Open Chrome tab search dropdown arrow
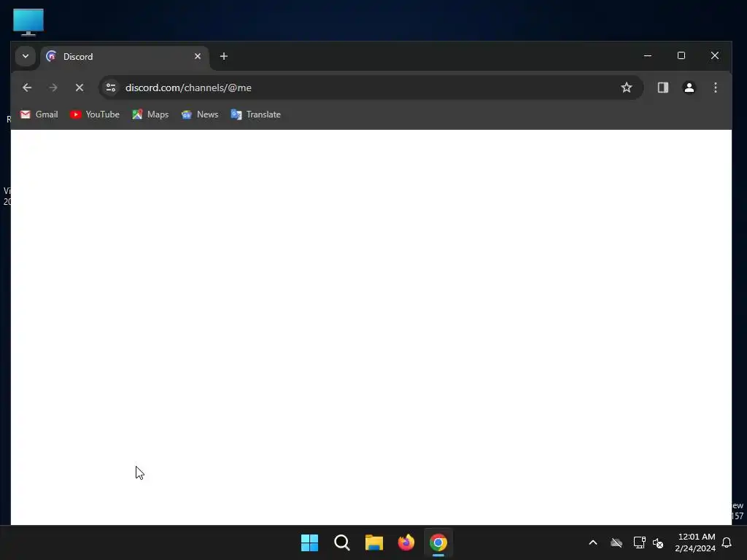The width and height of the screenshot is (747, 560). [26, 56]
